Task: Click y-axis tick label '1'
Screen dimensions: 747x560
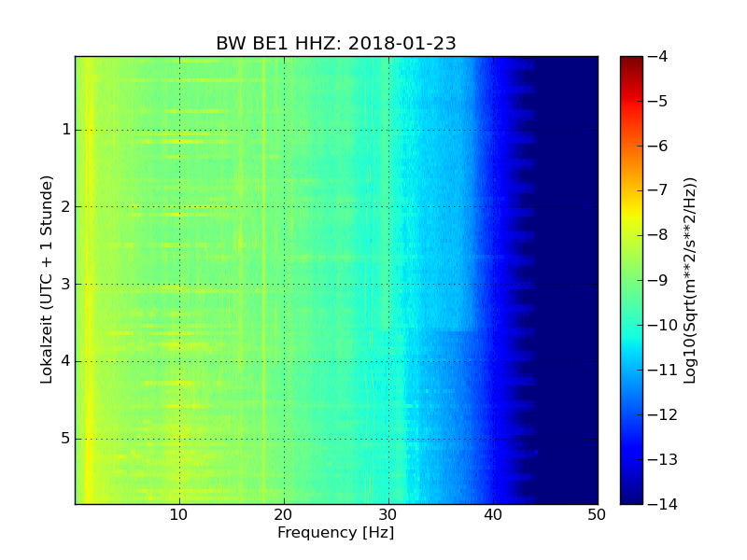Action: point(66,130)
